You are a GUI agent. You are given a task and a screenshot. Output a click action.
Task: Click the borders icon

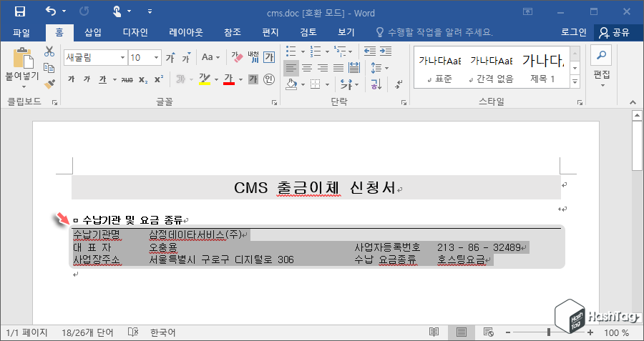tap(316, 84)
